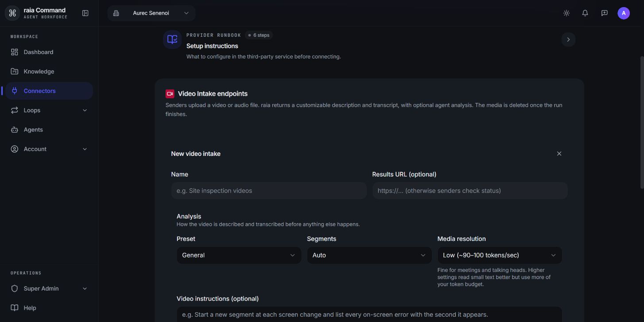Image resolution: width=644 pixels, height=322 pixels.
Task: Click the Results URL input field
Action: pyautogui.click(x=470, y=190)
